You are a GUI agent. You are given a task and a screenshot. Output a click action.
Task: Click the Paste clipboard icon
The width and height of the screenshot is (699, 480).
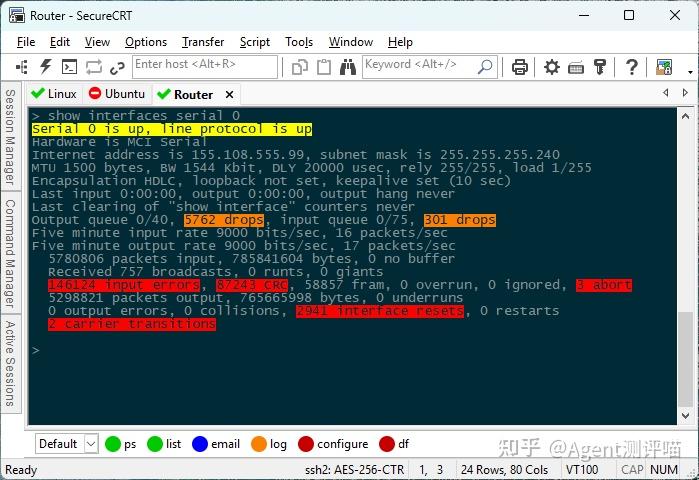point(324,67)
